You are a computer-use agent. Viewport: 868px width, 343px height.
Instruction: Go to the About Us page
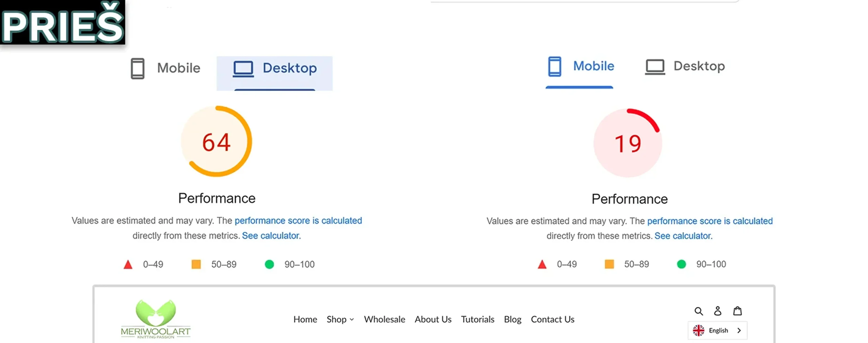433,319
